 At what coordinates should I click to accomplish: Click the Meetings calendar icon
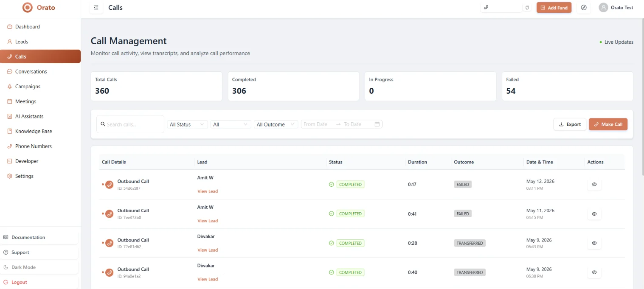(10, 101)
